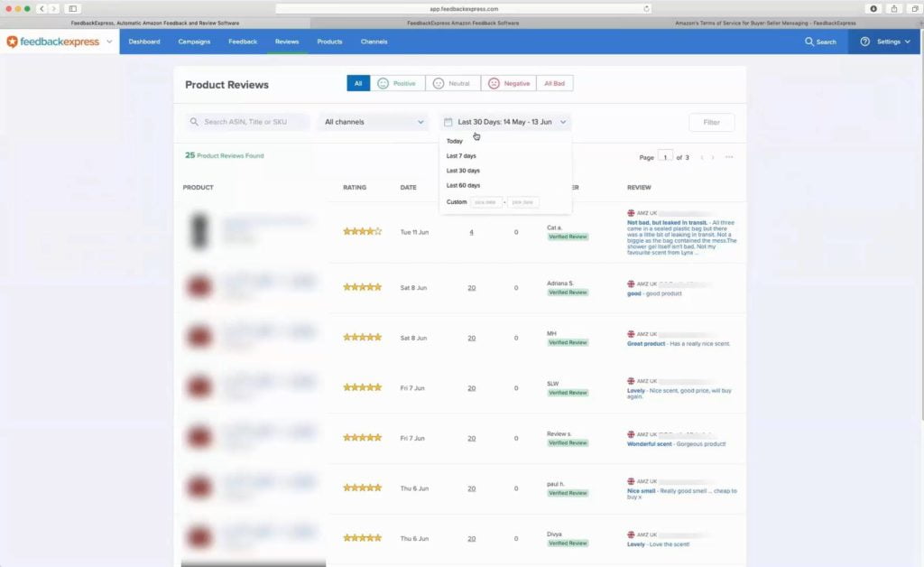
Task: Open the dropdown arrow beside the FeedbackExpress logo
Action: 109,42
